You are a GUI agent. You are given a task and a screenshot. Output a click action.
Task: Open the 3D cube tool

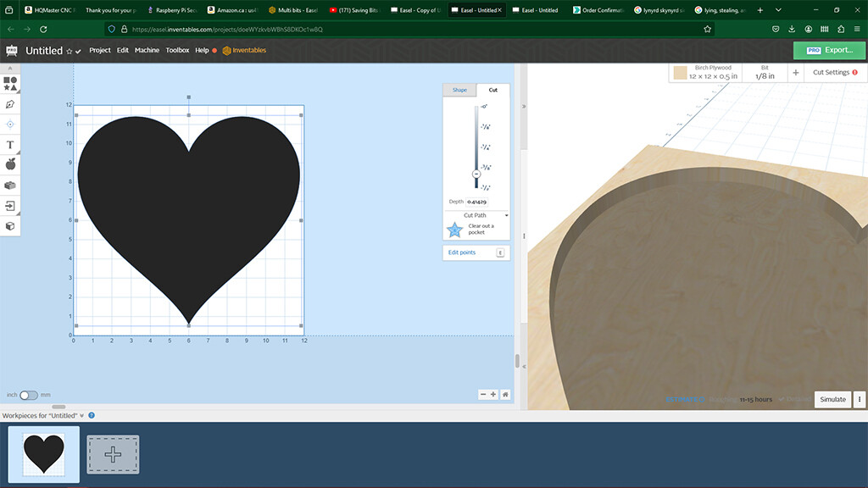(x=10, y=226)
